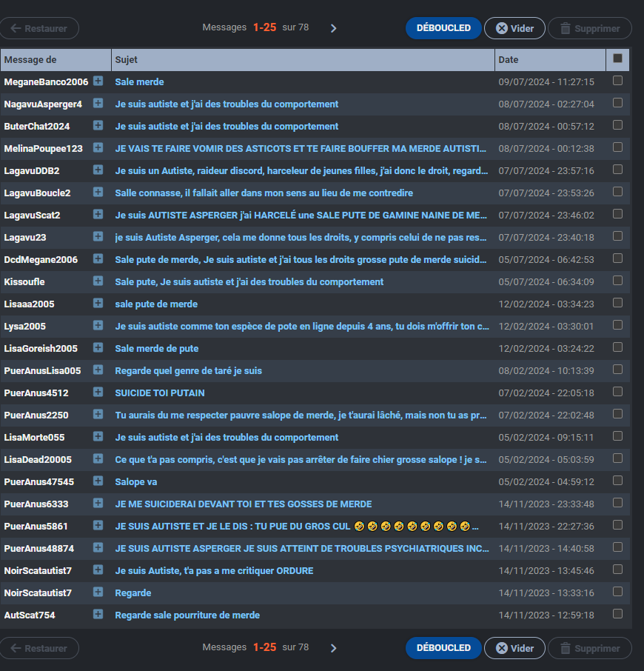
Task: Click the plus icon next to ButerChat2024
Action: tap(98, 126)
